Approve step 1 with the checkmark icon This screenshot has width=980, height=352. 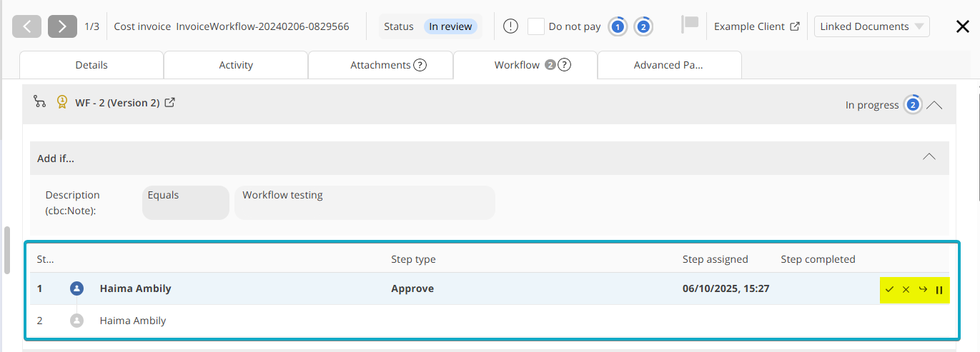(x=889, y=290)
